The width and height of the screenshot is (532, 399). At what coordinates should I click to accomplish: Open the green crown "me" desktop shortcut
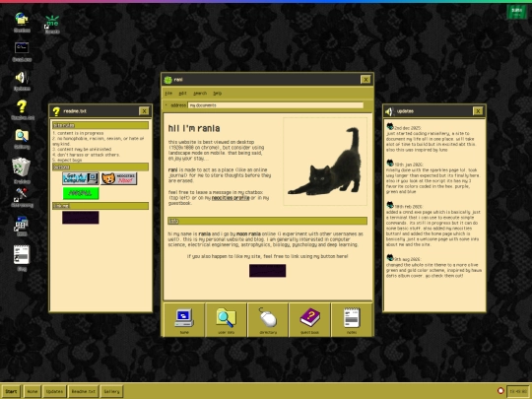pyautogui.click(x=52, y=21)
